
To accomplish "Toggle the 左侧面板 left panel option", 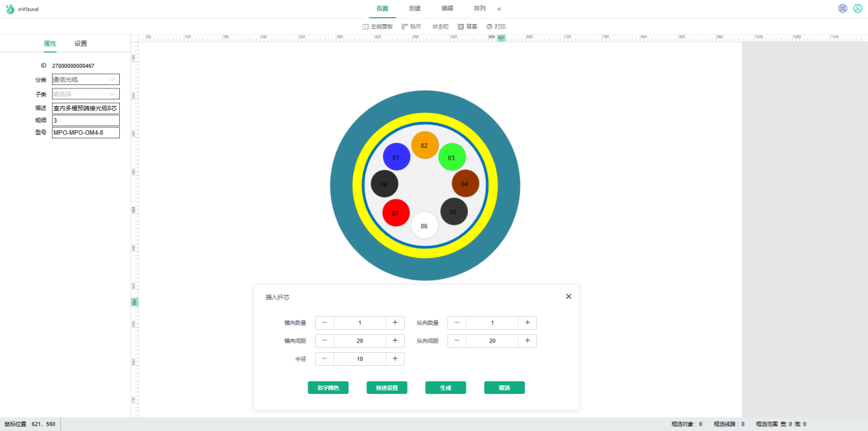I will coord(377,27).
